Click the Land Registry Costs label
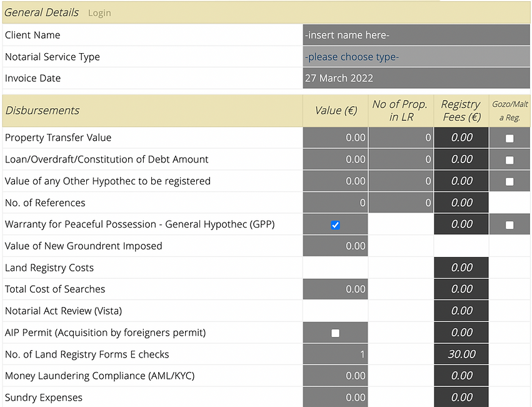The height and width of the screenshot is (407, 532). [49, 268]
